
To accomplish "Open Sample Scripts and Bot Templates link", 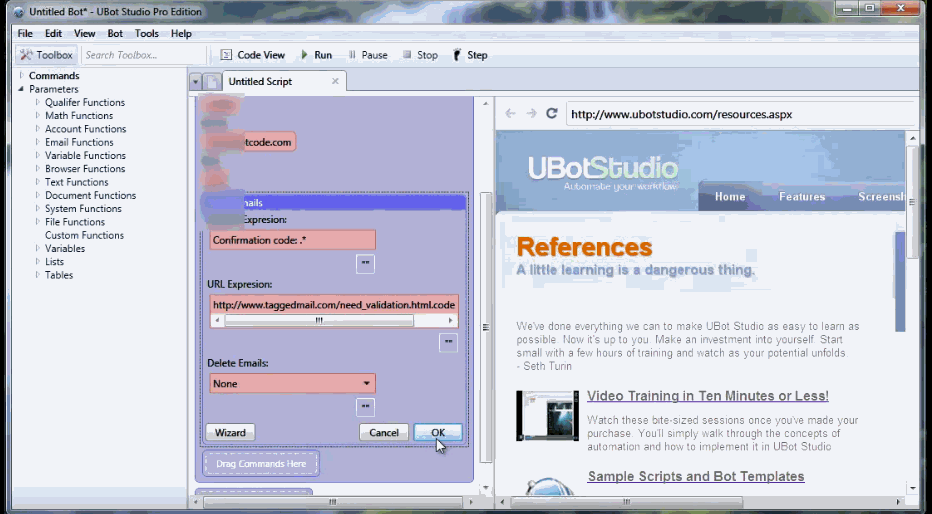I will pyautogui.click(x=696, y=477).
